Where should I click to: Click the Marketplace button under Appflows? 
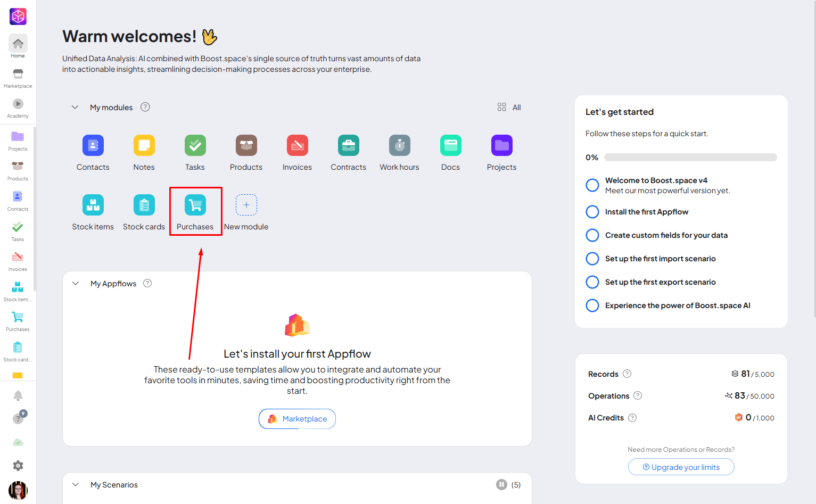(297, 419)
